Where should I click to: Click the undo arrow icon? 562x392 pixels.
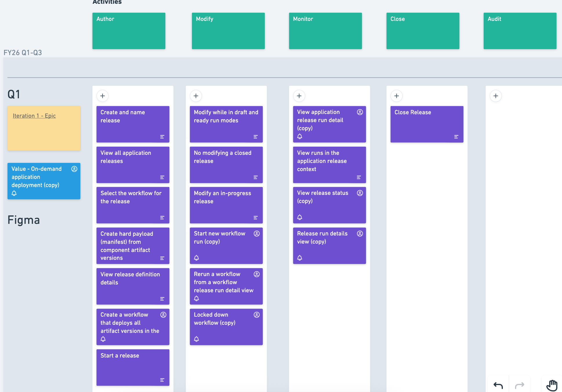pos(498,385)
